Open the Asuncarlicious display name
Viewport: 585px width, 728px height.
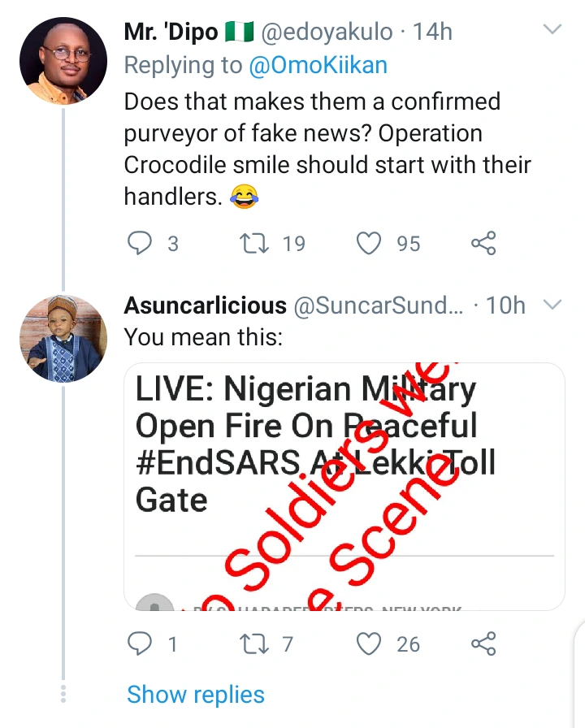click(205, 305)
